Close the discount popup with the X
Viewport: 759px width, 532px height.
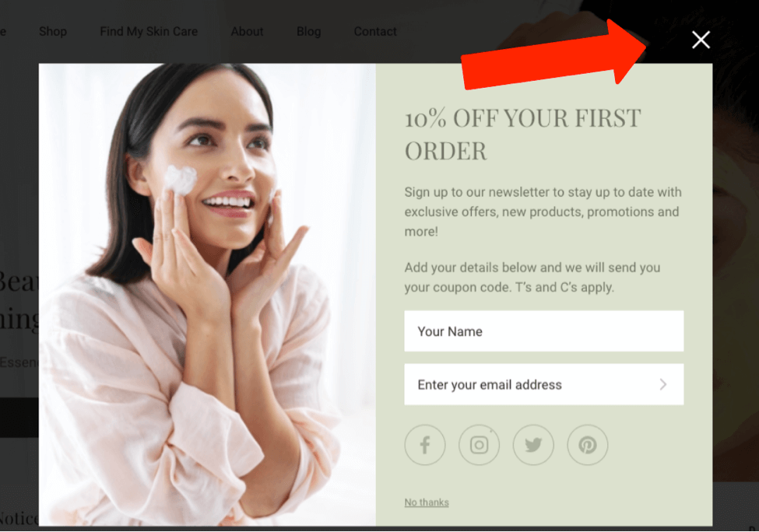[x=701, y=40]
